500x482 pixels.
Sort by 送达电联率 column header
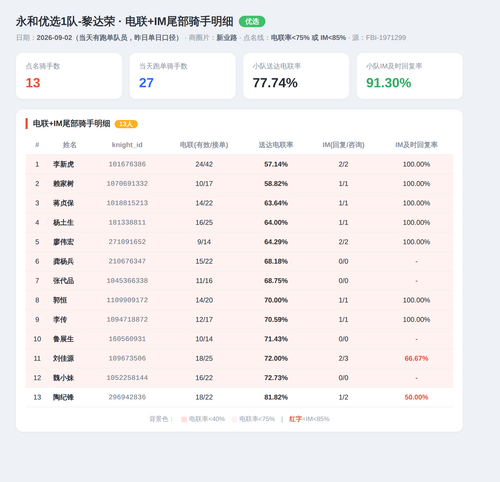pyautogui.click(x=276, y=145)
